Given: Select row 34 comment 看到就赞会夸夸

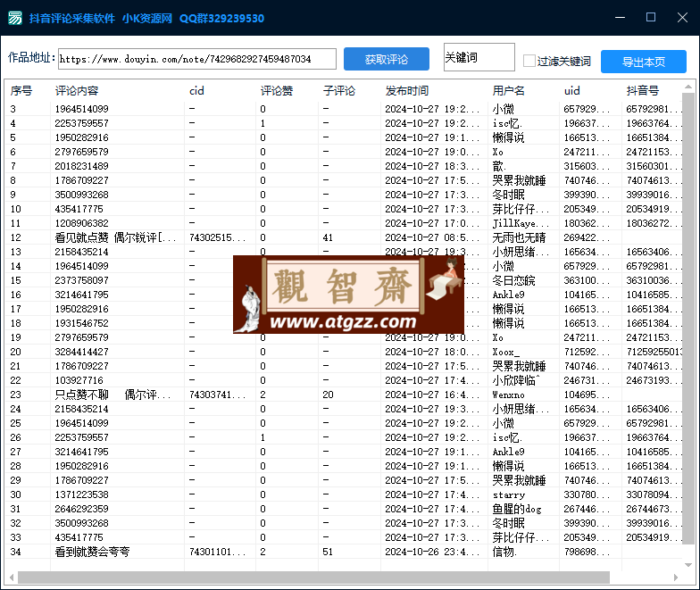Looking at the screenshot, I should (x=93, y=552).
